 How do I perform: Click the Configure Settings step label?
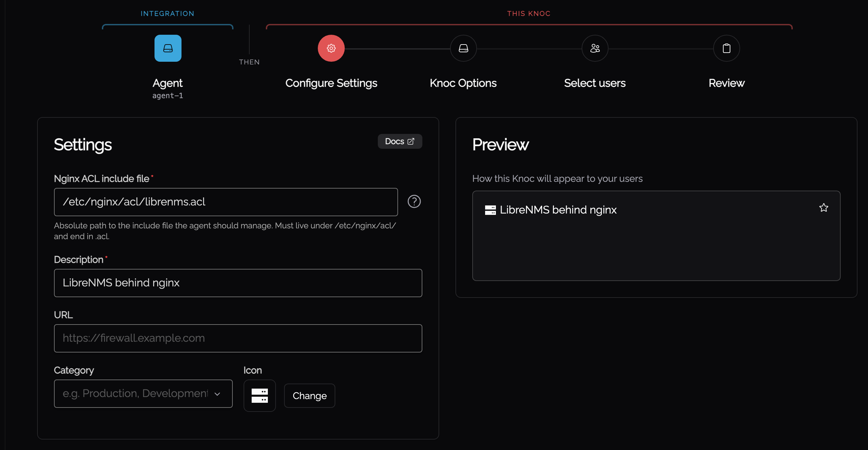tap(331, 83)
